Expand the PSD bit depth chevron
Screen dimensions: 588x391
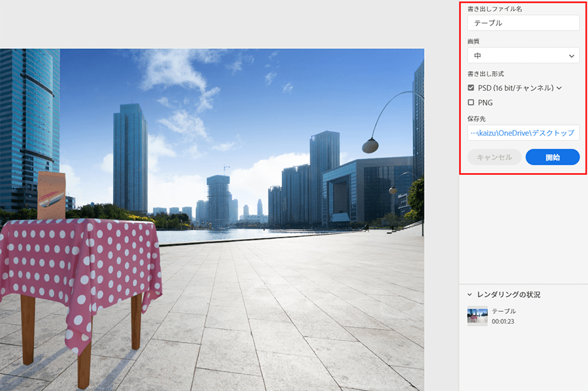coord(559,88)
